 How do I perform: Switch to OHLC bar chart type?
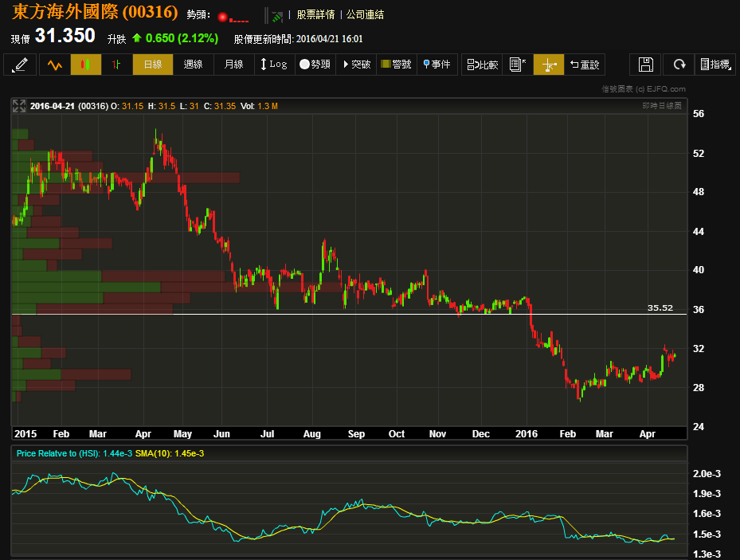116,65
